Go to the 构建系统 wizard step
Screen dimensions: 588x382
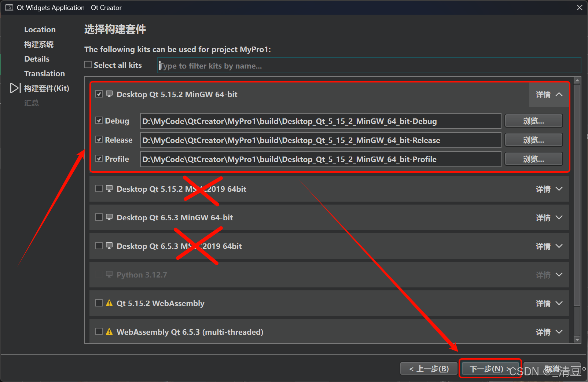click(39, 44)
